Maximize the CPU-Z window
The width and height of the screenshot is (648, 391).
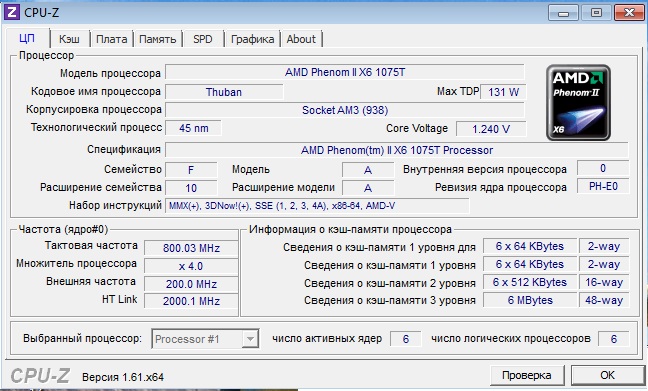pos(596,13)
